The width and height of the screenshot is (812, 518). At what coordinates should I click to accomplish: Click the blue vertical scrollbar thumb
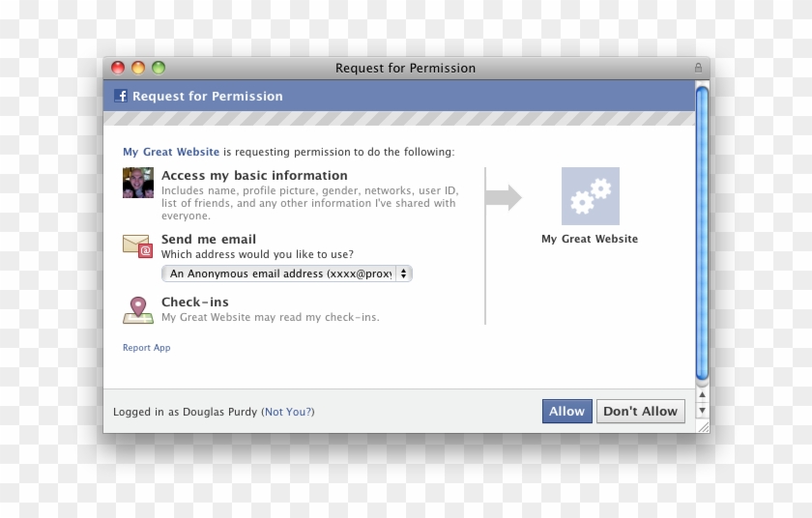click(x=702, y=232)
